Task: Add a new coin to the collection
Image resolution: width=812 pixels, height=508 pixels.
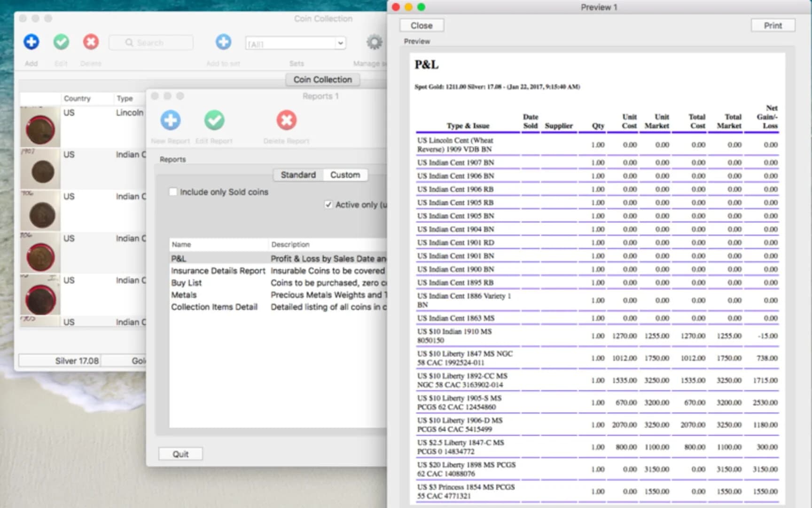Action: pyautogui.click(x=31, y=42)
